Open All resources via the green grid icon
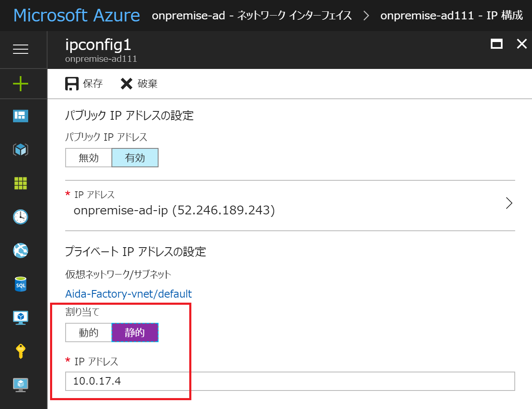This screenshot has height=409, width=532. [x=20, y=183]
